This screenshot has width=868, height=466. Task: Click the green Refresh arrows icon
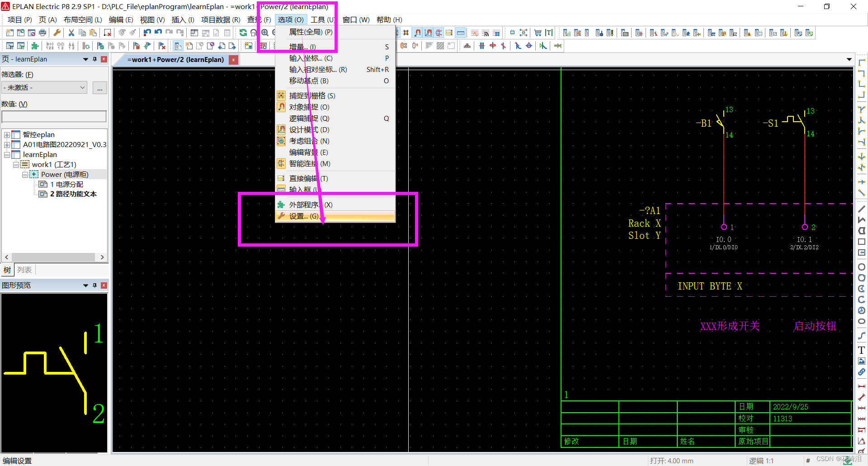[243, 33]
